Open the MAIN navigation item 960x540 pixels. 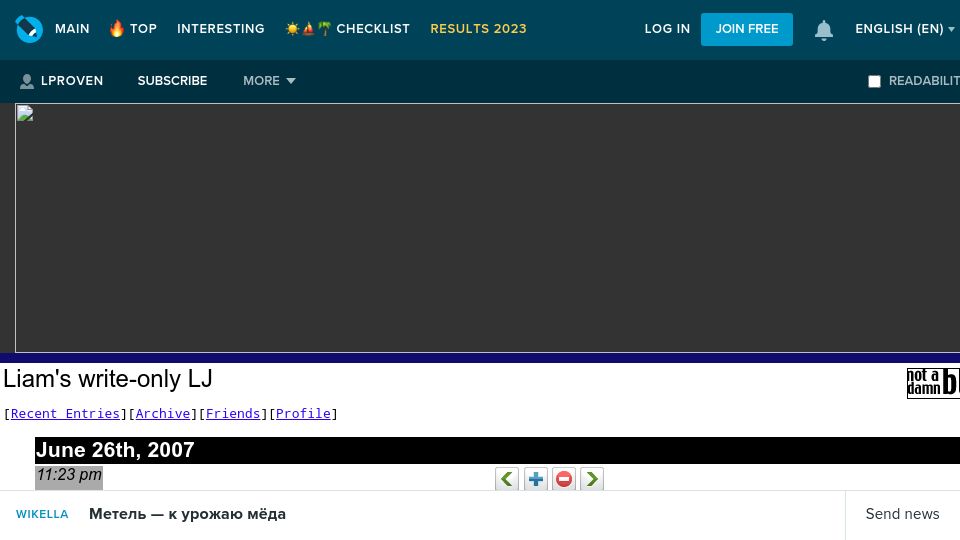point(72,29)
